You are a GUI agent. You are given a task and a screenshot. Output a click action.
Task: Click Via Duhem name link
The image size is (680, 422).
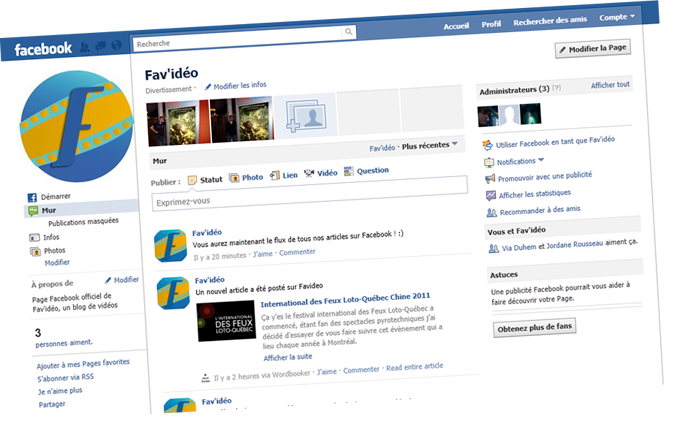click(519, 248)
